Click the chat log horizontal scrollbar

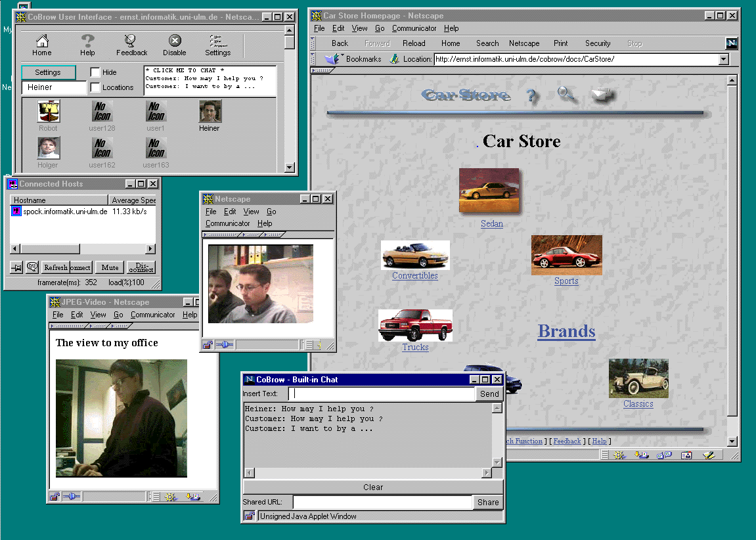368,473
